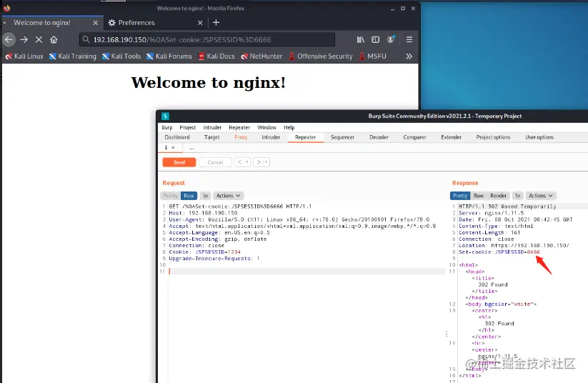
Task: Click Firefox back arrow button
Action: pos(9,39)
